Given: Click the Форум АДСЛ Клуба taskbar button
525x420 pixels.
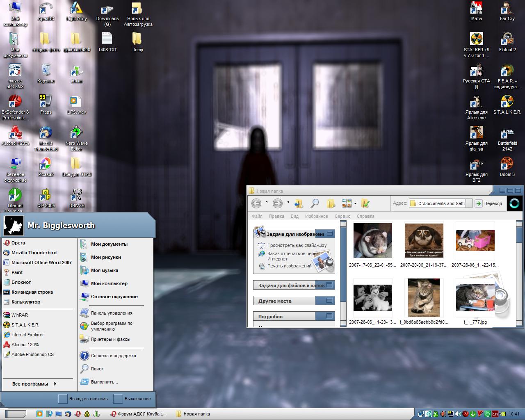Looking at the screenshot, I should (138, 414).
